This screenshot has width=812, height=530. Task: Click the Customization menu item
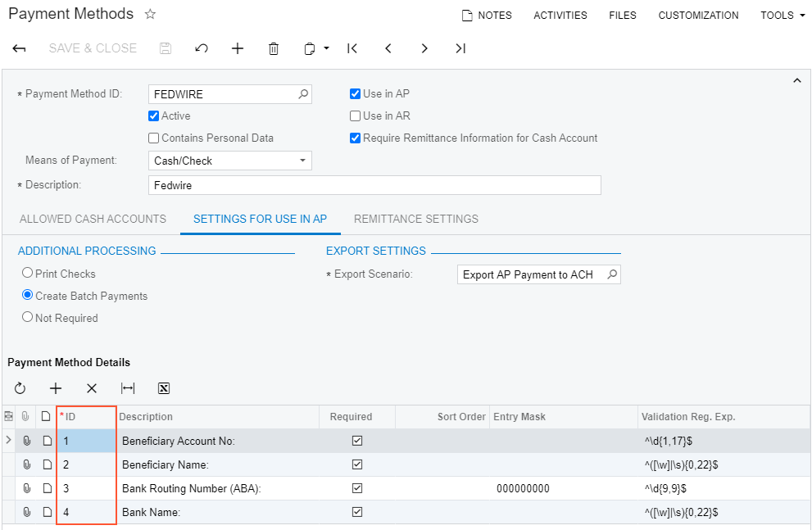click(698, 15)
